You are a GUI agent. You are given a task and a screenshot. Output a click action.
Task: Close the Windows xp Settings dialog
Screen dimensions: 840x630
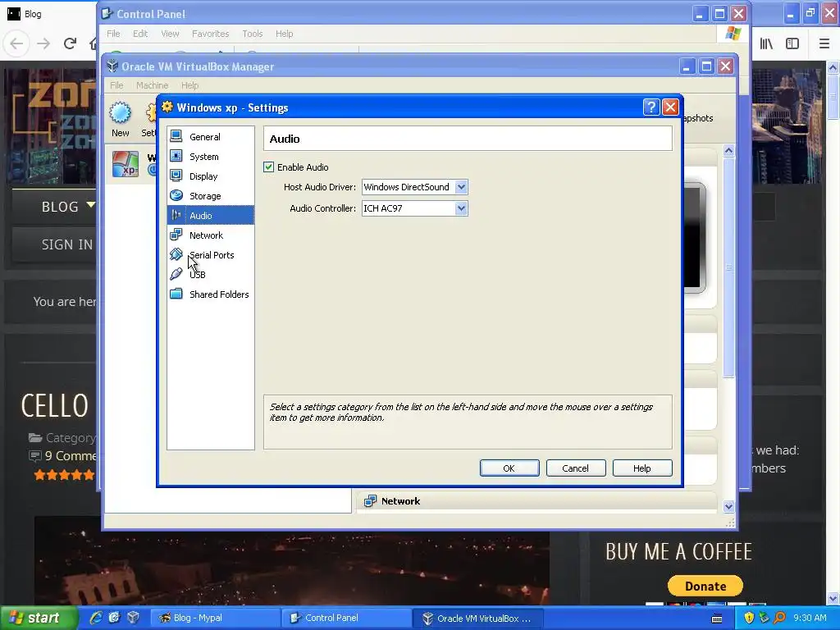(670, 107)
